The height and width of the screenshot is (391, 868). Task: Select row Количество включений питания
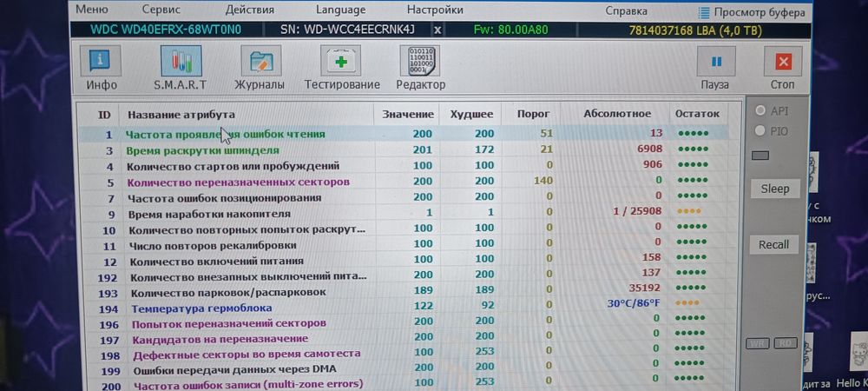[403, 261]
